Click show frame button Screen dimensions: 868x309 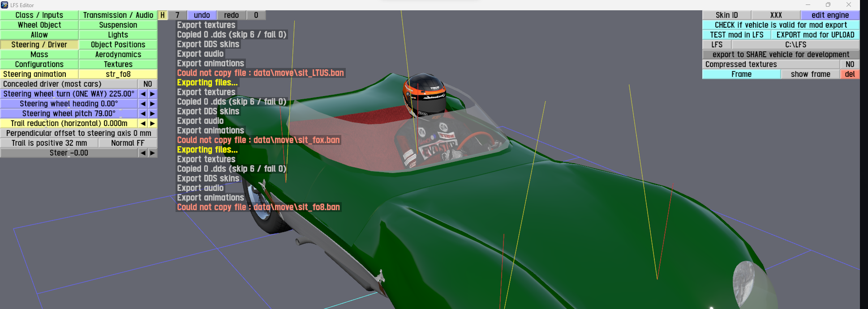tap(811, 74)
